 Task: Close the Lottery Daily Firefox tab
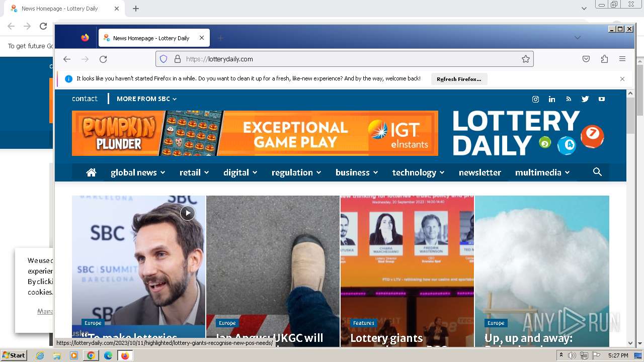(x=202, y=38)
